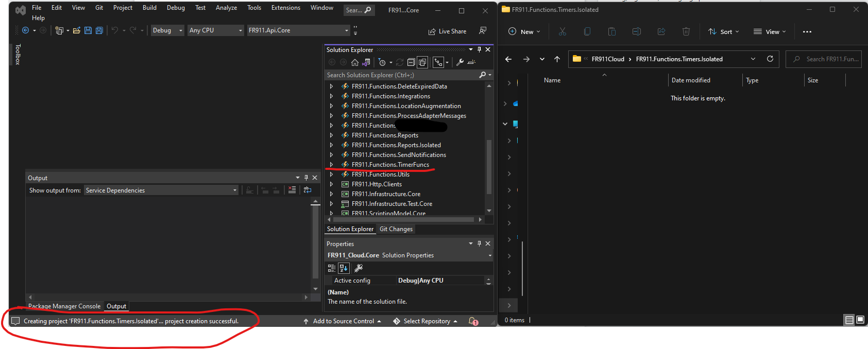This screenshot has width=868, height=349.
Task: Toggle Preview Selected Items icon in Solution Explorer
Action: (x=471, y=62)
